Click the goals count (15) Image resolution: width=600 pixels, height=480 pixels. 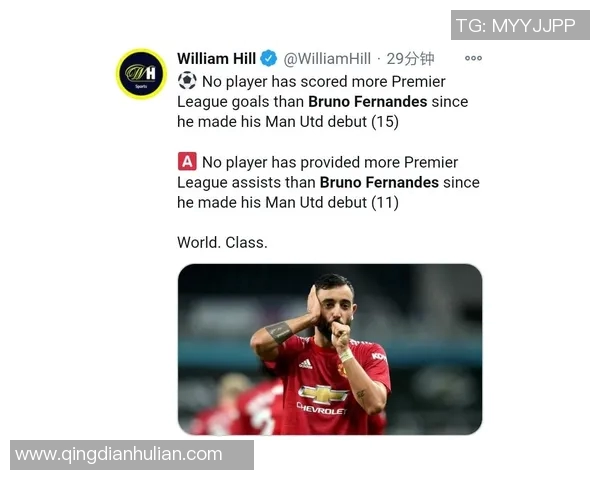pos(385,122)
